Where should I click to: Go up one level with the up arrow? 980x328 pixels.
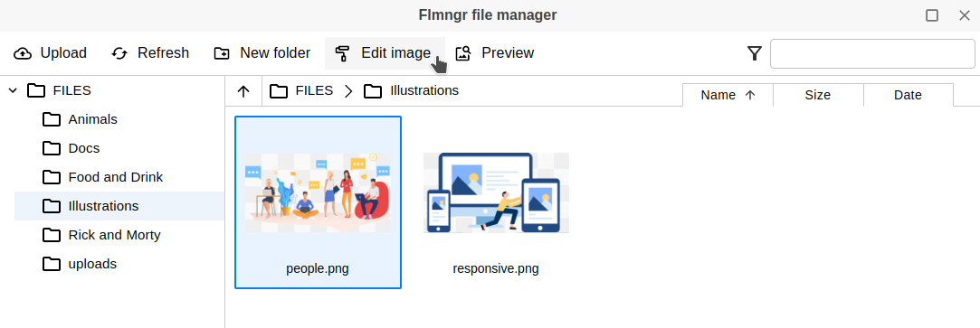(243, 91)
